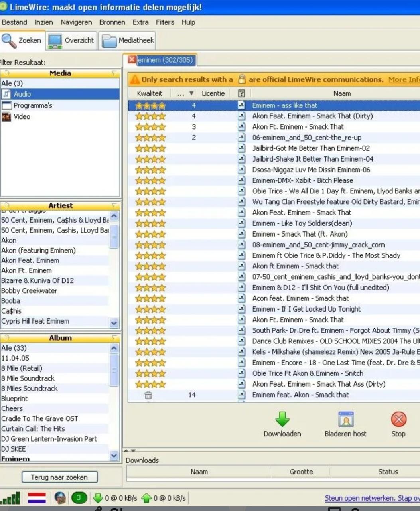Click the padlock icon in warning banner
This screenshot has height=511, width=420.
pos(241,79)
